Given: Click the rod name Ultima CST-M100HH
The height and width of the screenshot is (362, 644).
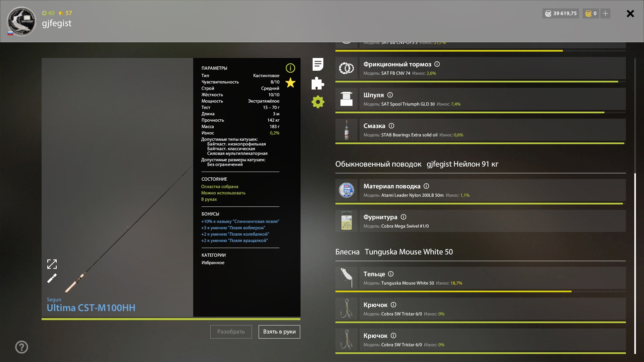Looking at the screenshot, I should pos(91,308).
